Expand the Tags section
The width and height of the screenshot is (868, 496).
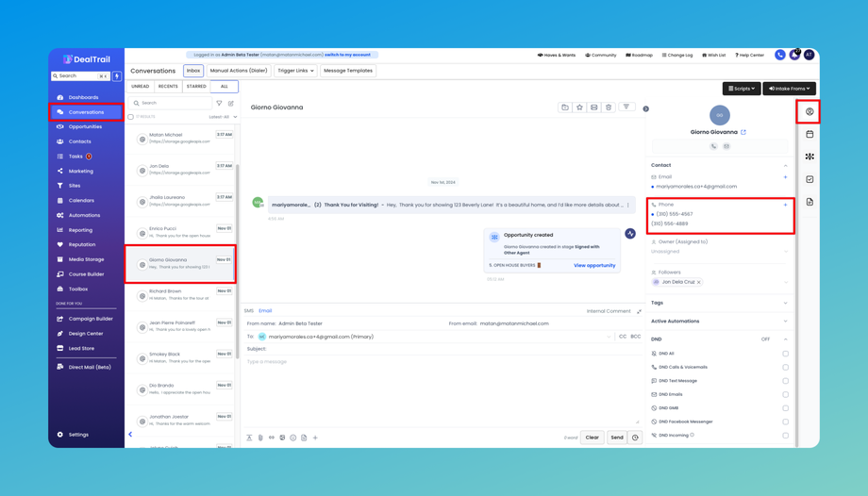tap(785, 303)
